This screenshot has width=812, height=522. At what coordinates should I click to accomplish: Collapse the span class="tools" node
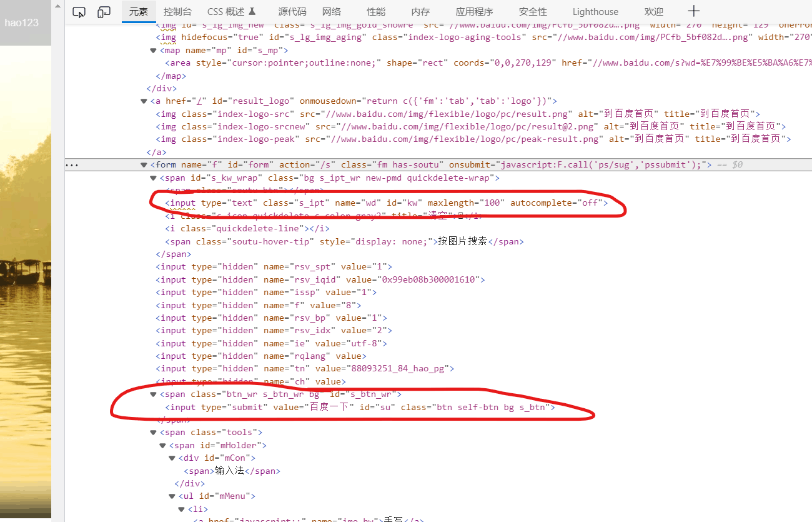click(154, 433)
